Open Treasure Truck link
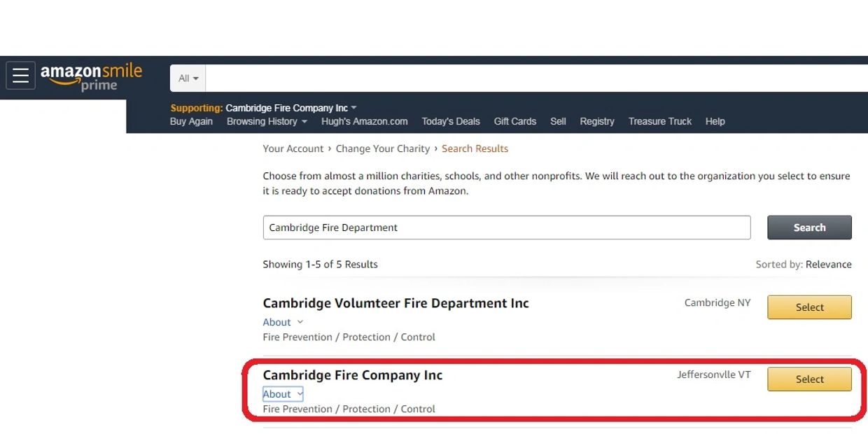This screenshot has width=868, height=434. (x=660, y=121)
